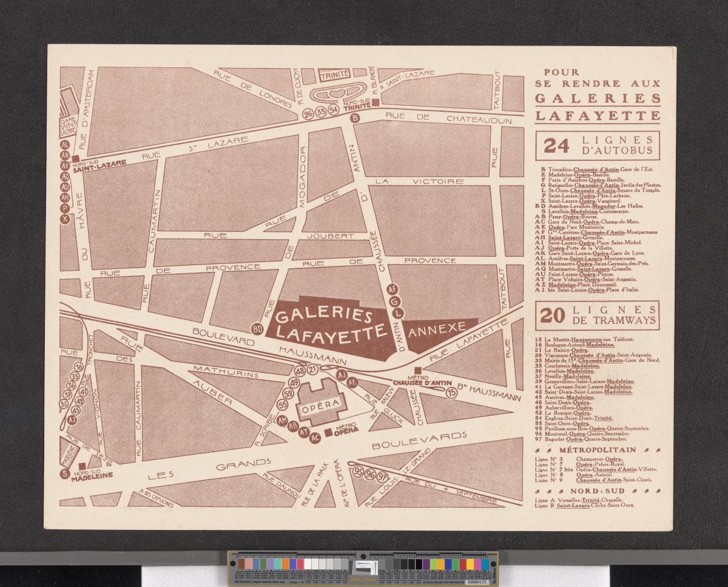728x587 pixels.
Task: Click the color calibration strip below the map
Action: point(362,568)
